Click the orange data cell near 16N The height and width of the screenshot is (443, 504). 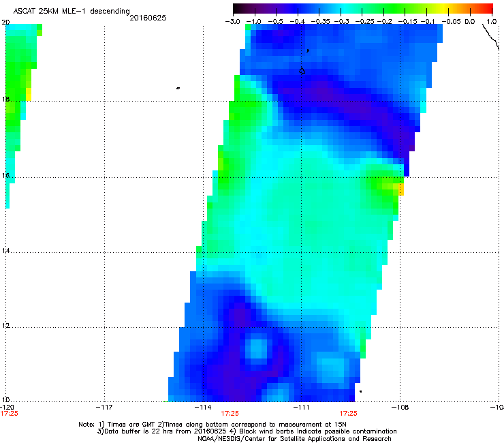(401, 189)
